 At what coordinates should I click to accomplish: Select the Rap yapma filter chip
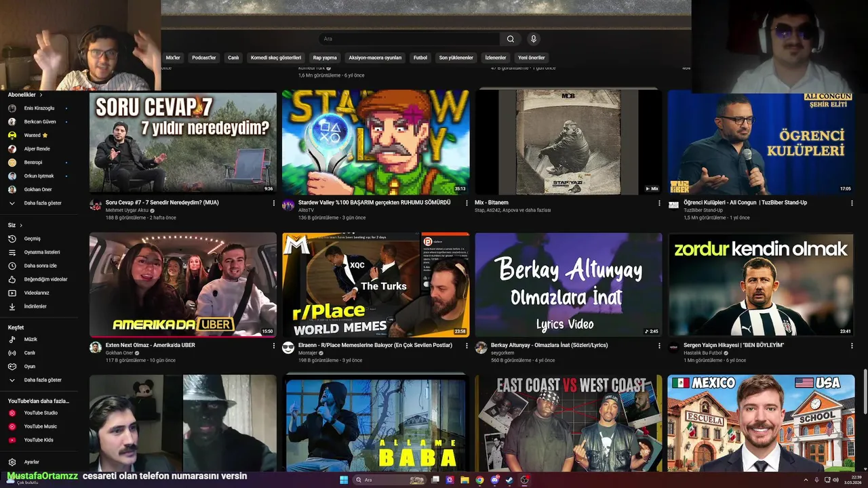tap(325, 58)
